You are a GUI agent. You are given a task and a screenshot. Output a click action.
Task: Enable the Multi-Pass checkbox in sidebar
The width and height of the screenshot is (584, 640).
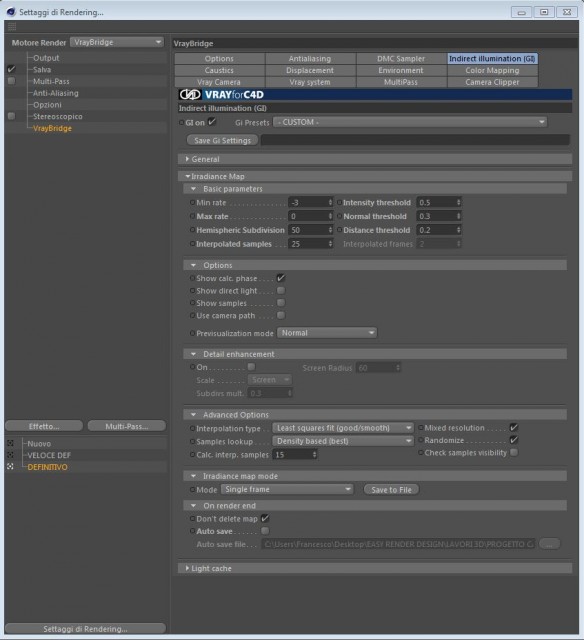pos(11,81)
